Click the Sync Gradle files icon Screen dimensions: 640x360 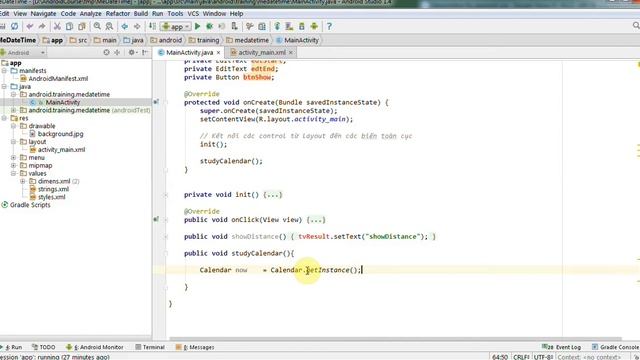277,27
